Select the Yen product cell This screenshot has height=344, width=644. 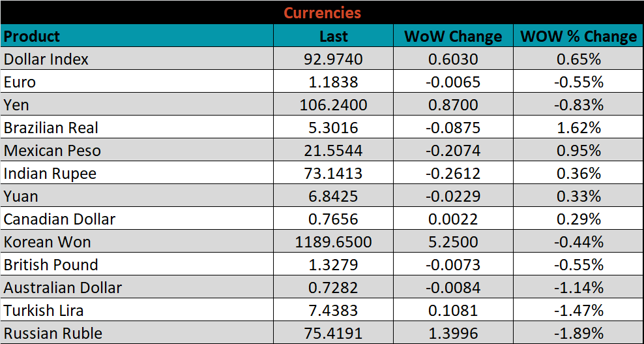(x=16, y=105)
